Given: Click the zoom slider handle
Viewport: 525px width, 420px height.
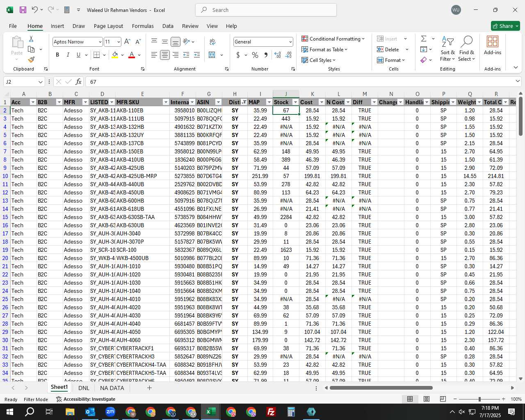Looking at the screenshot, I should (479, 399).
